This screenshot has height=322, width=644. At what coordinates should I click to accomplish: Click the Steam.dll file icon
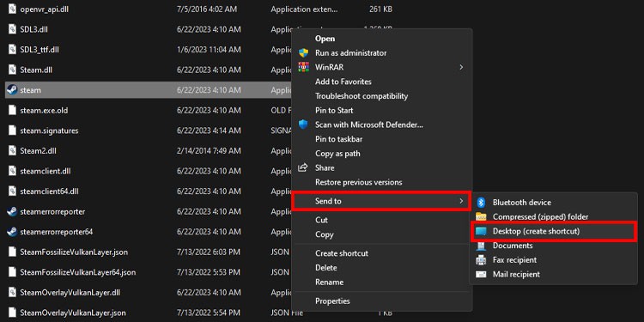12,70
